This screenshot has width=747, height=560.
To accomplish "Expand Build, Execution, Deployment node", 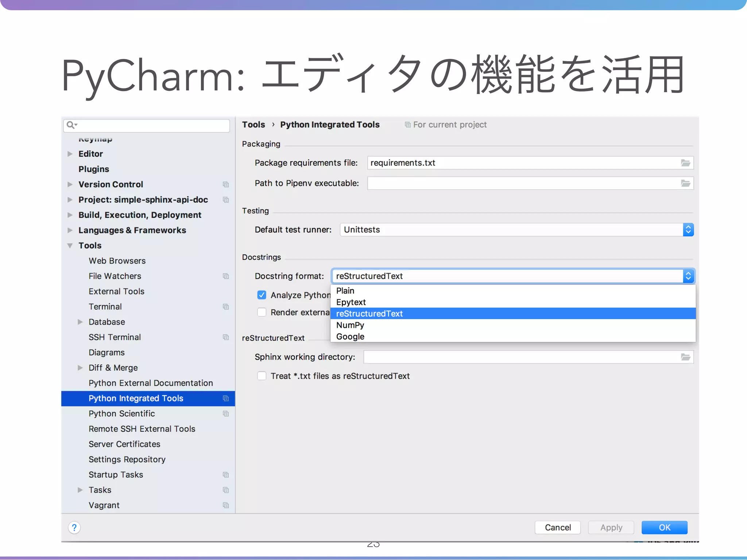I will tap(70, 215).
